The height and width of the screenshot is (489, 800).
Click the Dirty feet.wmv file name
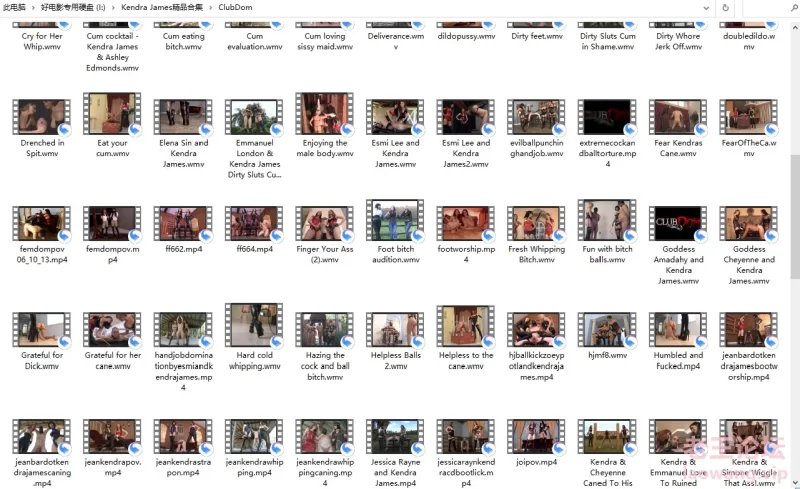(537, 36)
